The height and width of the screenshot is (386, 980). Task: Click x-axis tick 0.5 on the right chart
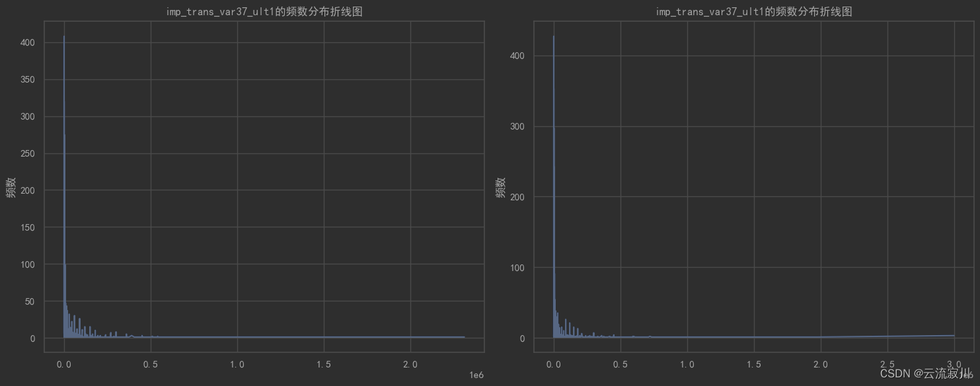click(x=621, y=364)
